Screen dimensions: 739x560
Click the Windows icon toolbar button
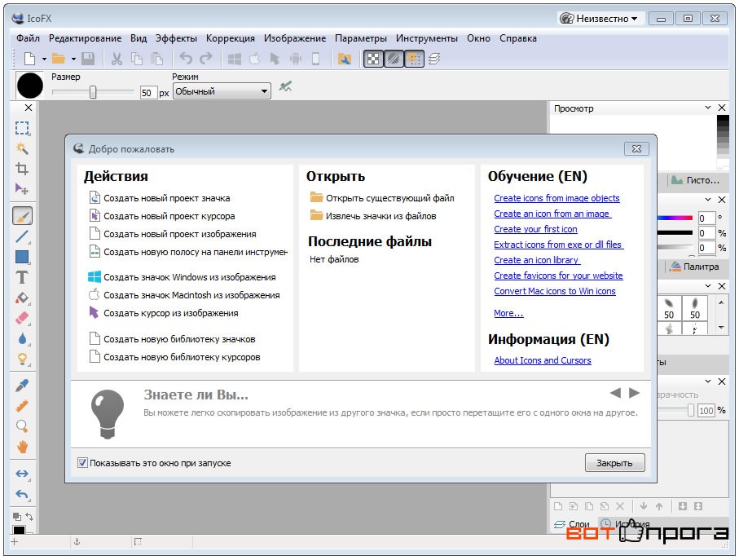click(x=234, y=59)
